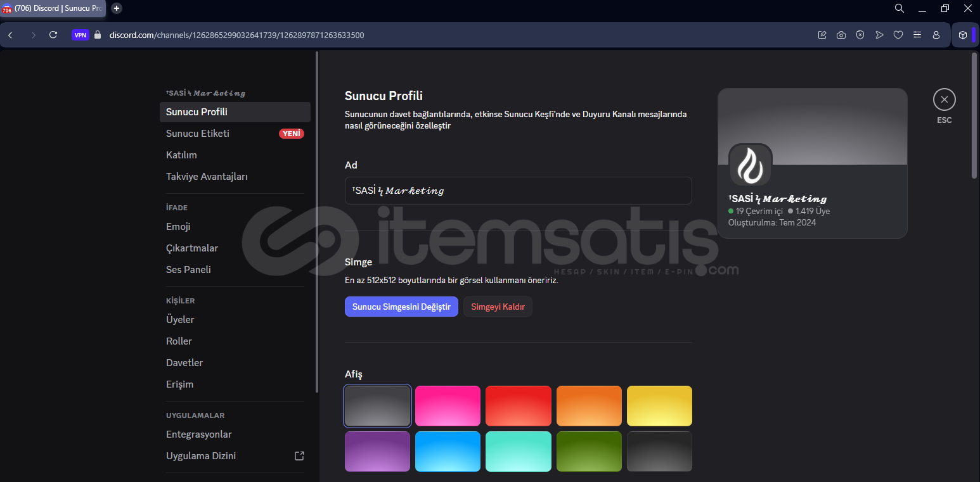Select the gray banner swatch
This screenshot has height=482, width=980.
pos(378,406)
